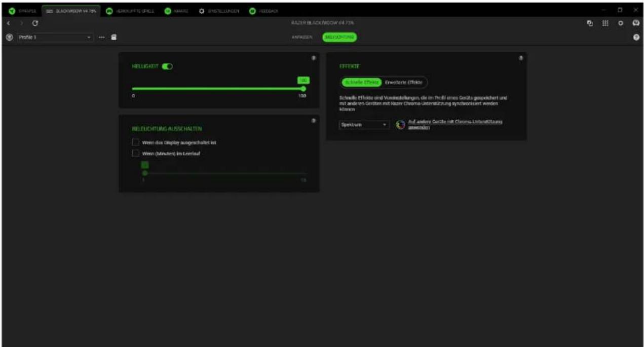This screenshot has height=347, width=644.
Task: Click the refresh icon
Action: click(x=34, y=24)
